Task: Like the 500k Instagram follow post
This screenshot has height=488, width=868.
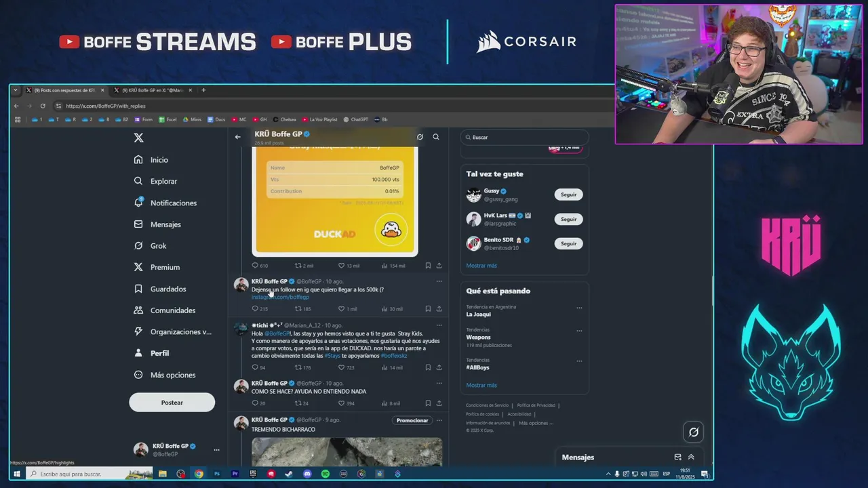Action: coord(341,309)
